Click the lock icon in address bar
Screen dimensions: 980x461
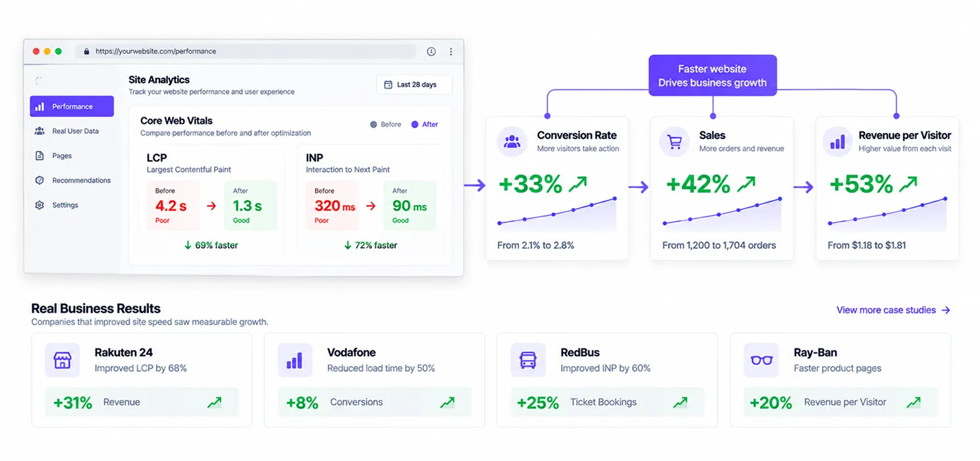pyautogui.click(x=86, y=51)
